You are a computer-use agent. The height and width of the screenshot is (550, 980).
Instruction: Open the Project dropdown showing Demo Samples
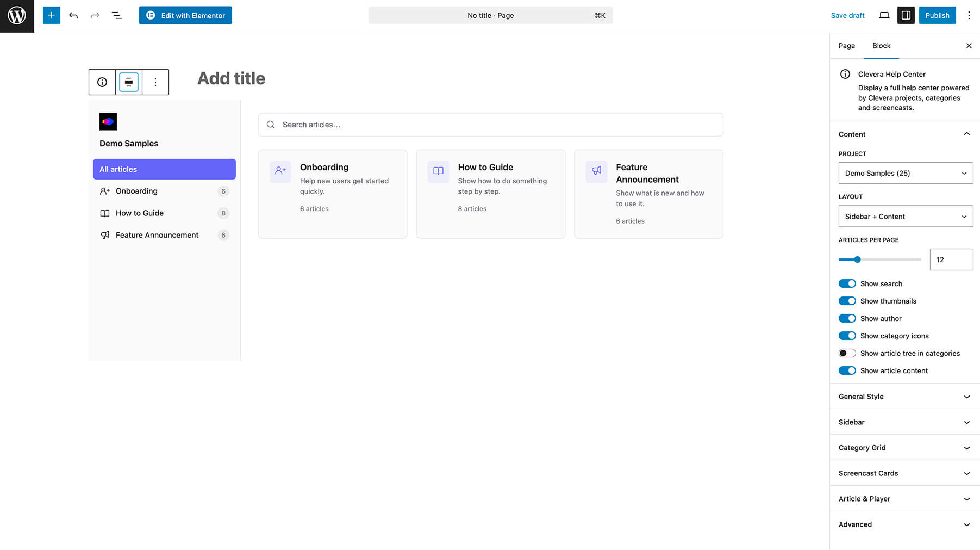click(x=906, y=173)
